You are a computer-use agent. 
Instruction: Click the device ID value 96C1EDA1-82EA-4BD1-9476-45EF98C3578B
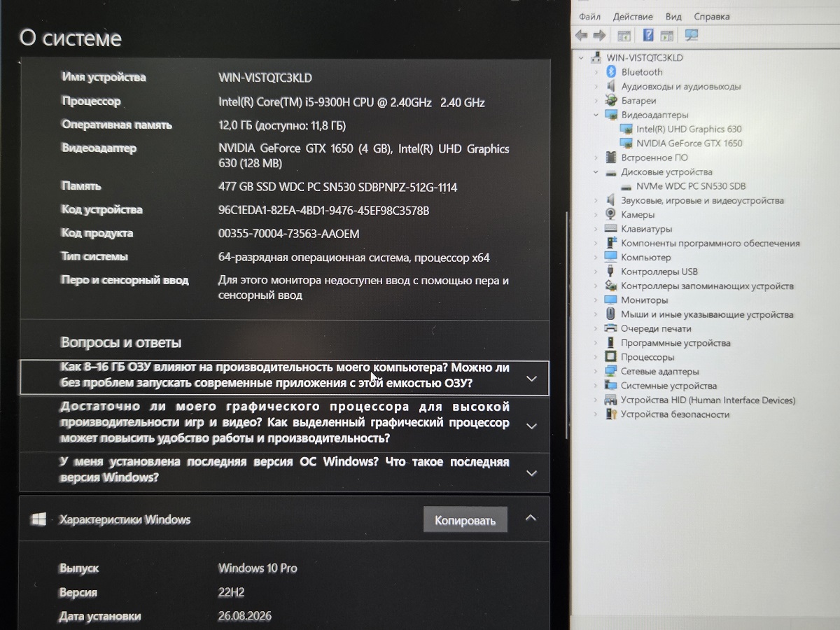pyautogui.click(x=324, y=211)
